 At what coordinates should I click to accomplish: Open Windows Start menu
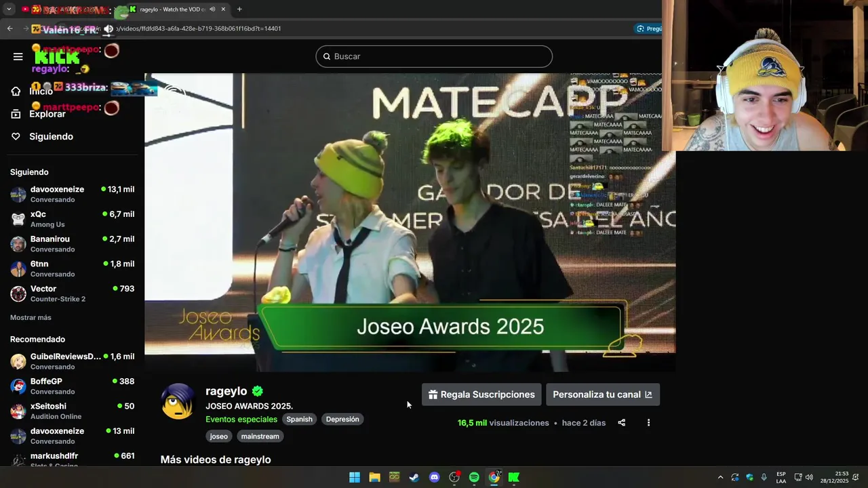pos(355,477)
